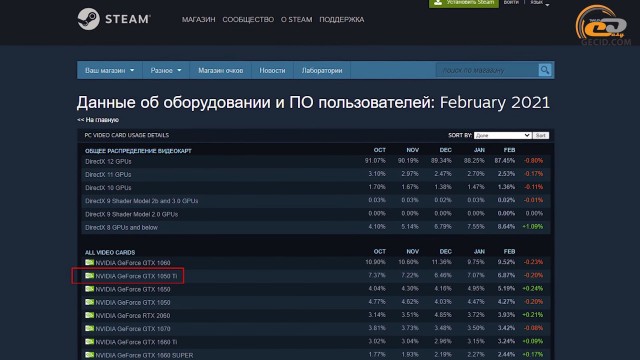The image size is (640, 360).
Task: Open the language dropdown at top
Action: (540, 2)
